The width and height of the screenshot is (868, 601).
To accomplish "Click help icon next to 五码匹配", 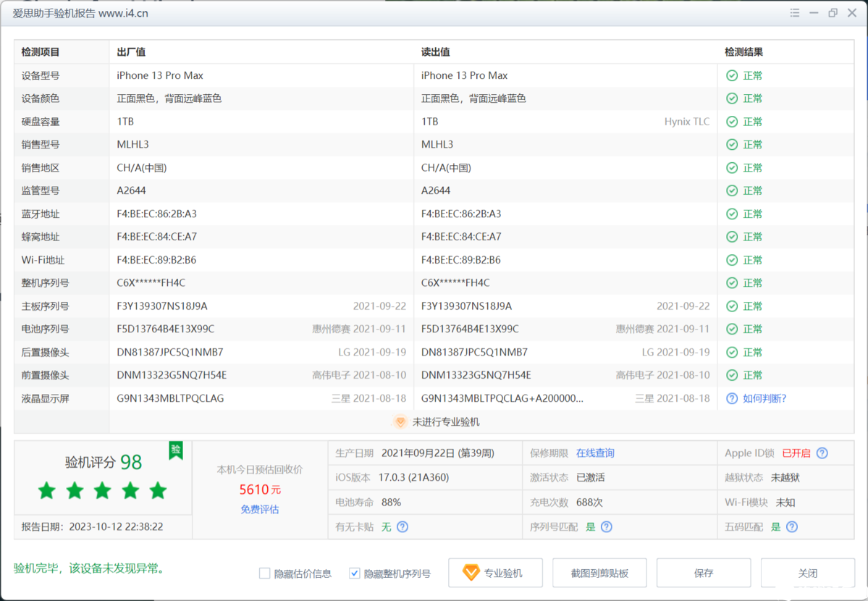I will [x=792, y=526].
